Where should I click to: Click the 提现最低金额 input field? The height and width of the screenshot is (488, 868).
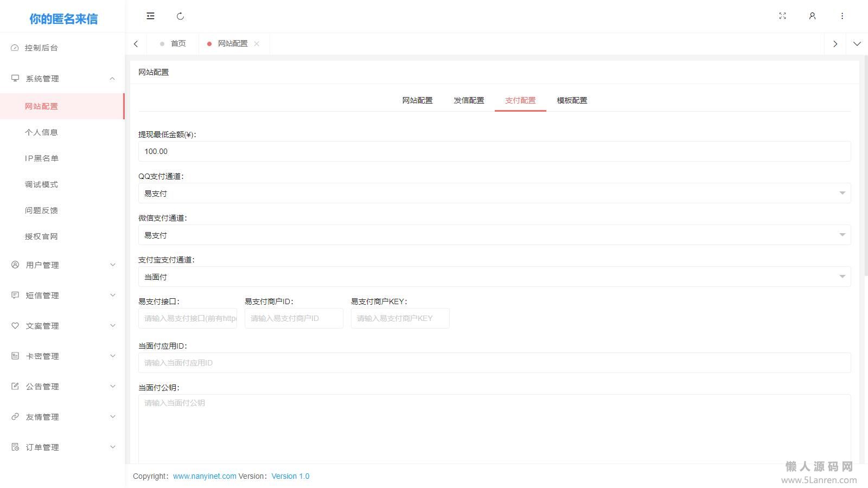pyautogui.click(x=494, y=151)
